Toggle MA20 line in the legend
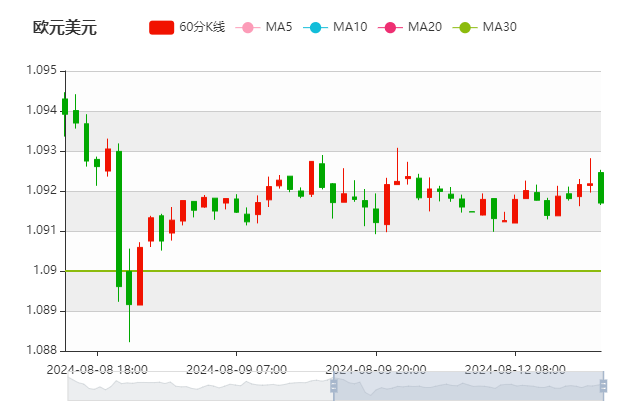This screenshot has width=628, height=413. (410, 27)
